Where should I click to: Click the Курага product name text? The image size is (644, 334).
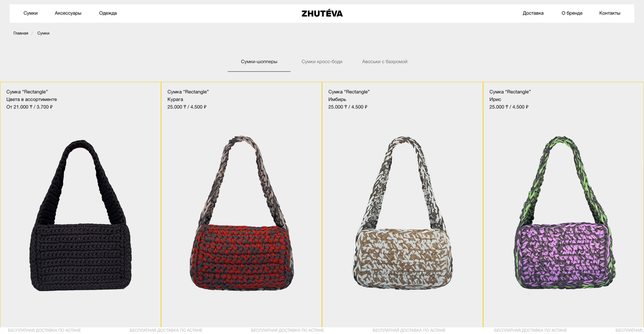tap(175, 99)
